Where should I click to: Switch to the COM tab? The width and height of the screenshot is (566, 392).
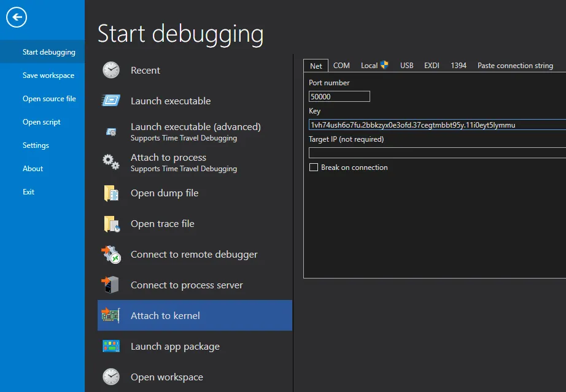pyautogui.click(x=341, y=65)
